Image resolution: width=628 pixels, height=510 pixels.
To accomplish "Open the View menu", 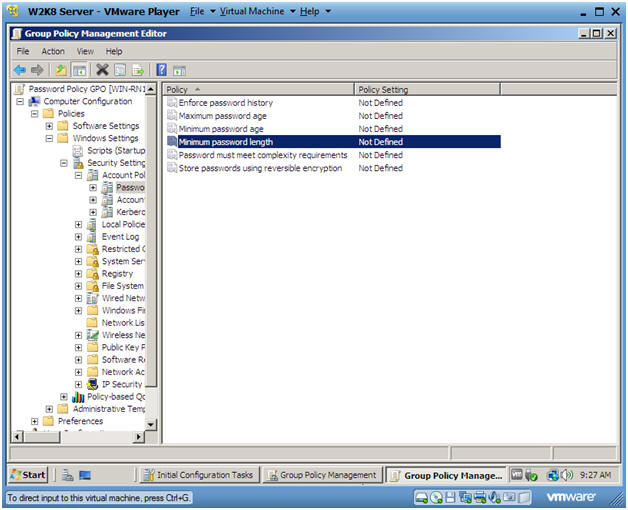I will (x=85, y=51).
